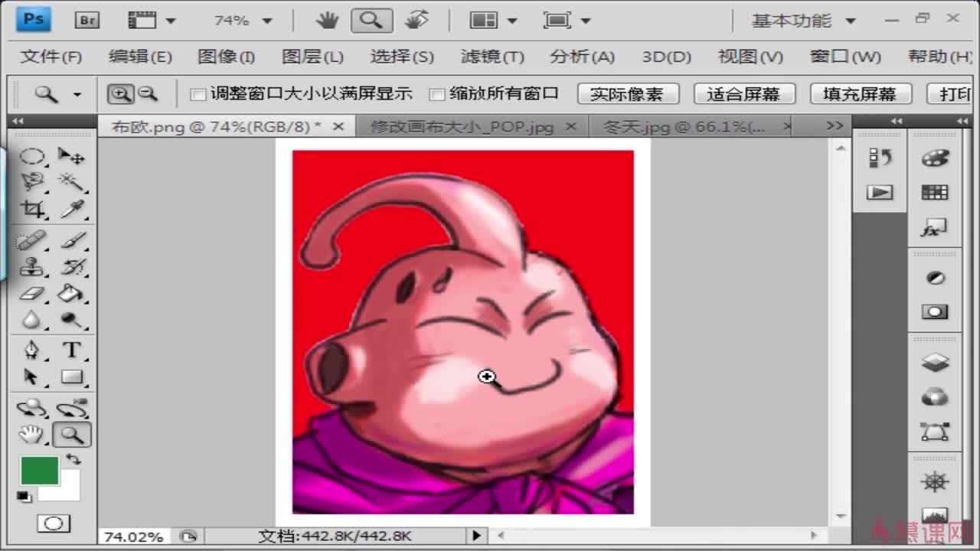980x551 pixels.
Task: Select the Dodge tool
Action: pyautogui.click(x=72, y=319)
